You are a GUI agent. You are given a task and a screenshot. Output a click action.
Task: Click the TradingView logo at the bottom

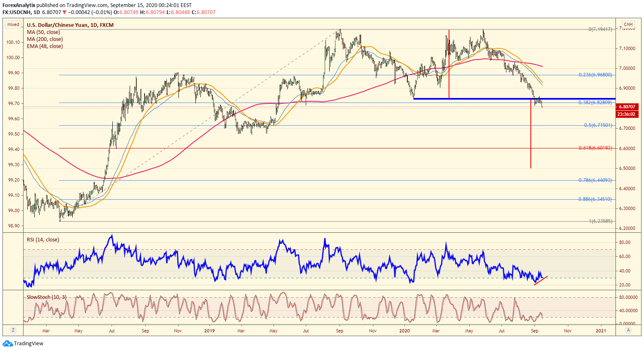23,343
